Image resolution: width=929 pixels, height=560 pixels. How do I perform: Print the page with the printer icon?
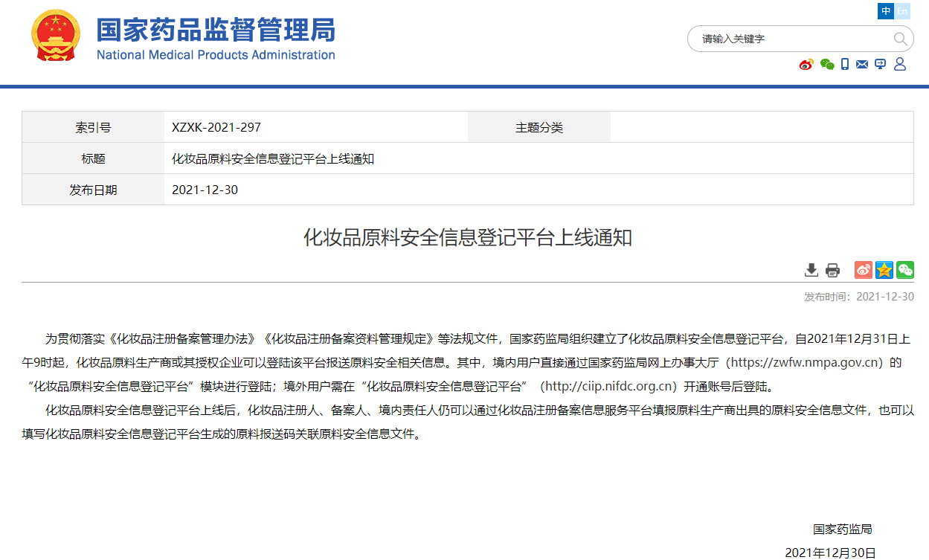(832, 270)
